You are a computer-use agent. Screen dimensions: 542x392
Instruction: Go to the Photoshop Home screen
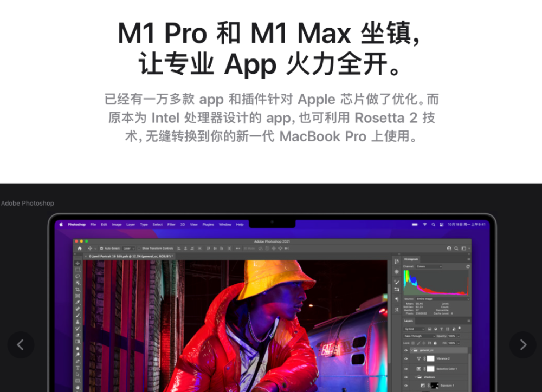(x=80, y=249)
